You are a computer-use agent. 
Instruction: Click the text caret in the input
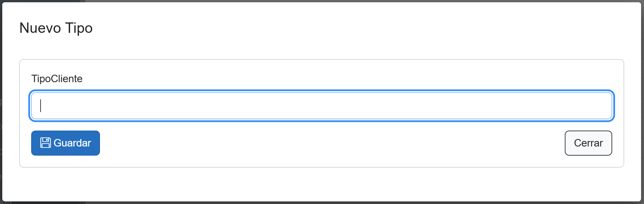[x=41, y=106]
